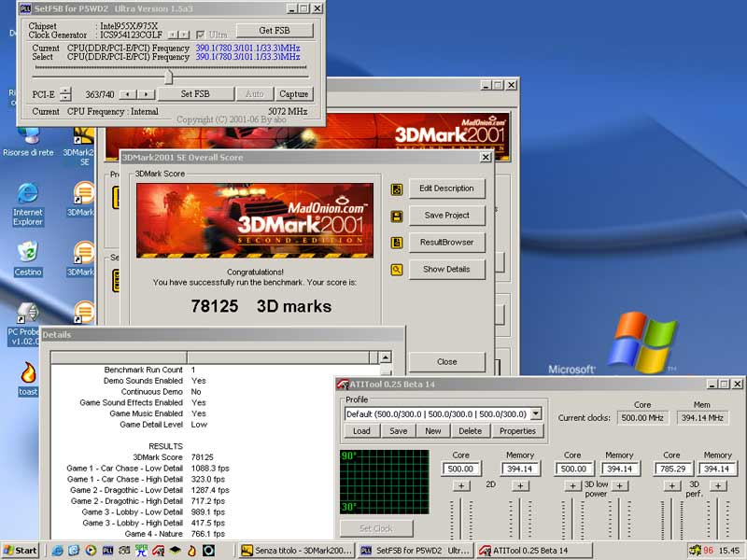Click the PLL SetFSB quick launch icon

coord(108,551)
